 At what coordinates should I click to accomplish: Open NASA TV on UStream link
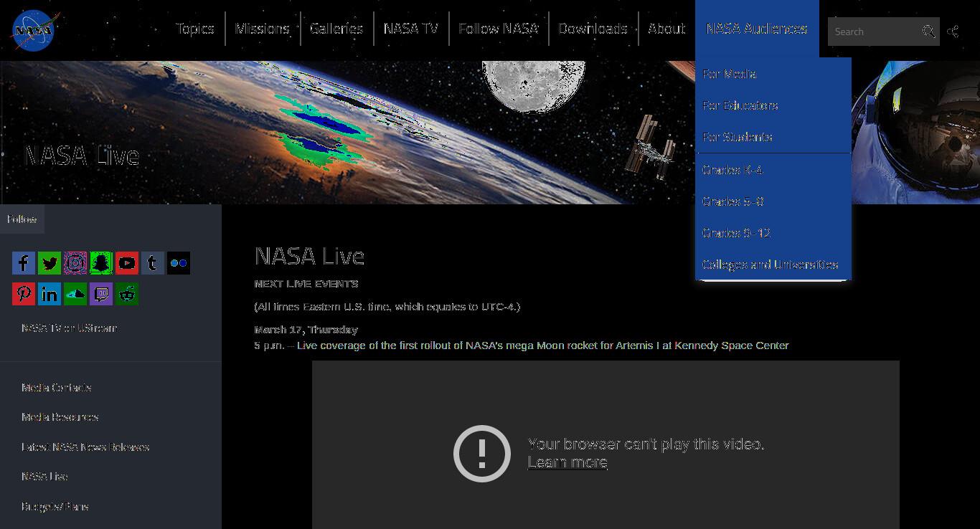69,328
